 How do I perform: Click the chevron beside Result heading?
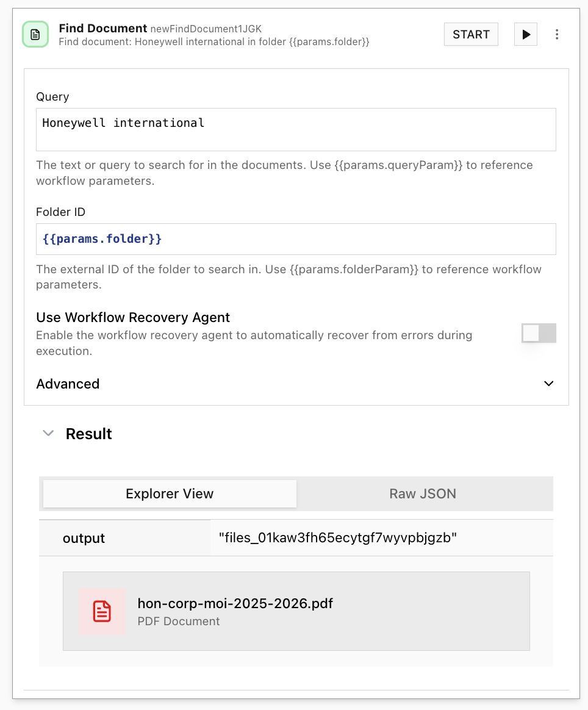coord(48,433)
